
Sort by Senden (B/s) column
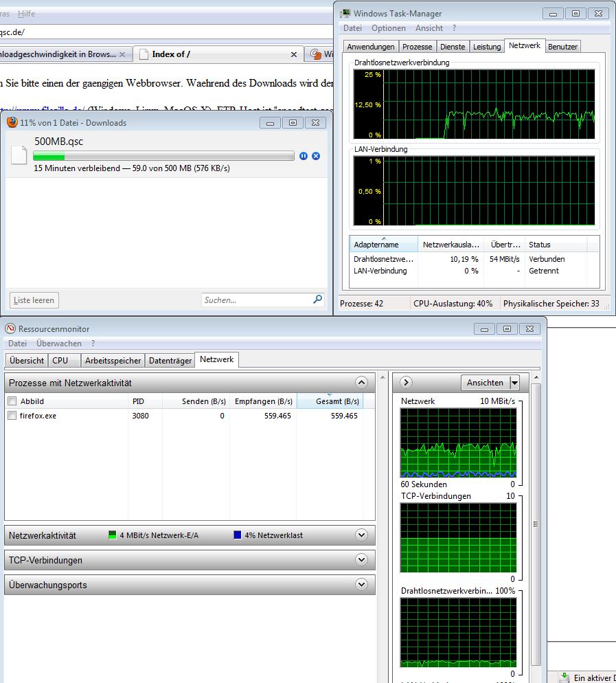click(196, 401)
